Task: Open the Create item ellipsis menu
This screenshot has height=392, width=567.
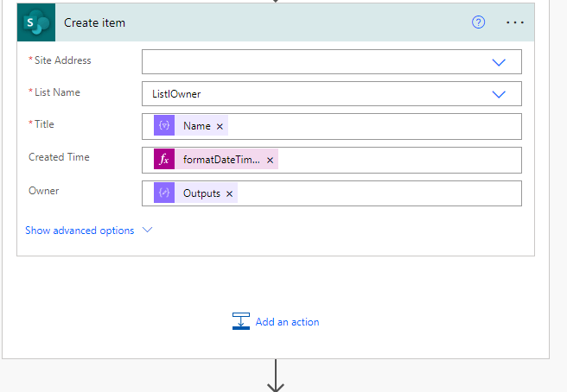Action: (515, 22)
